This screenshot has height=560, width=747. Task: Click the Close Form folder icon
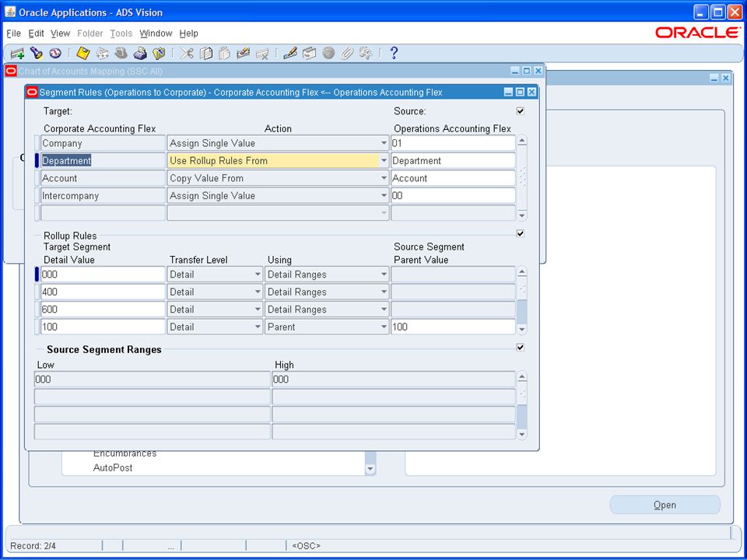159,53
